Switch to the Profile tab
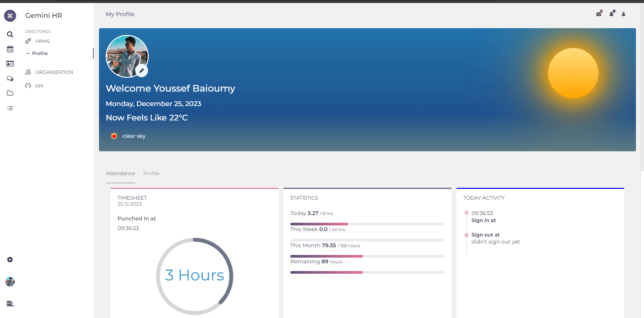Screen dimensions: 644x318 pyautogui.click(x=151, y=173)
